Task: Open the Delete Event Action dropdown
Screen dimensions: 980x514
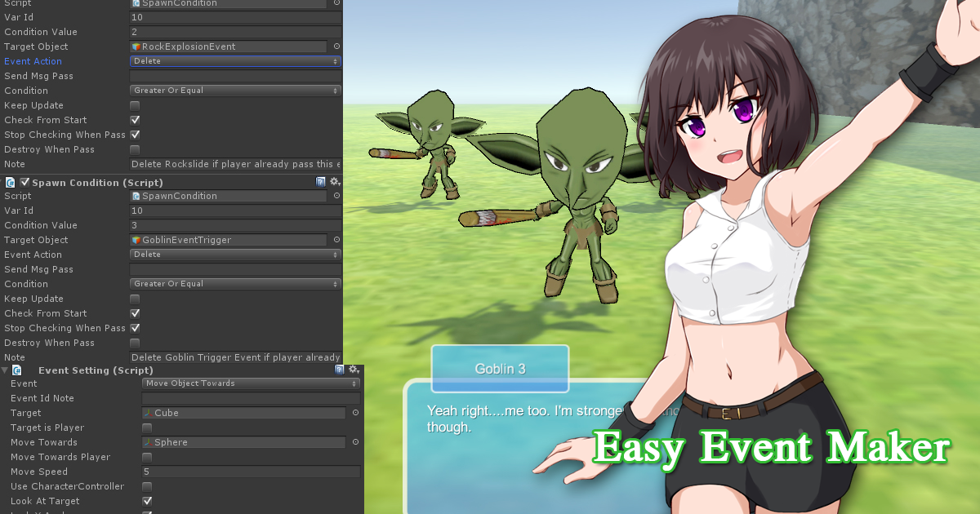Action: (x=234, y=60)
